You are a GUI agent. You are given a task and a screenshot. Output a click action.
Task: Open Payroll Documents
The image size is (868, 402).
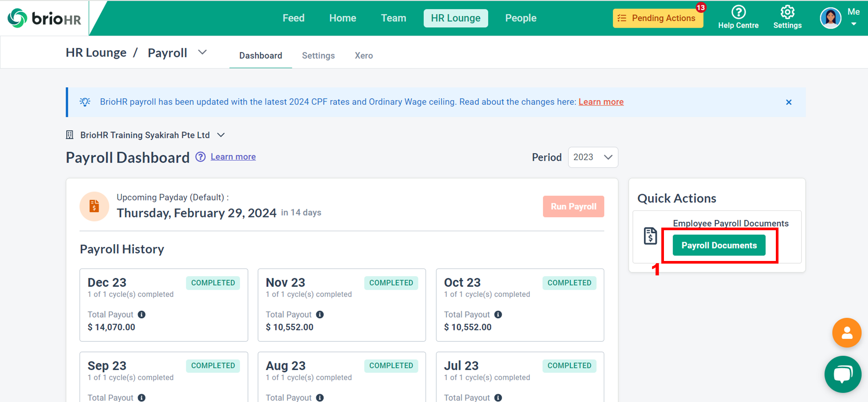click(719, 245)
